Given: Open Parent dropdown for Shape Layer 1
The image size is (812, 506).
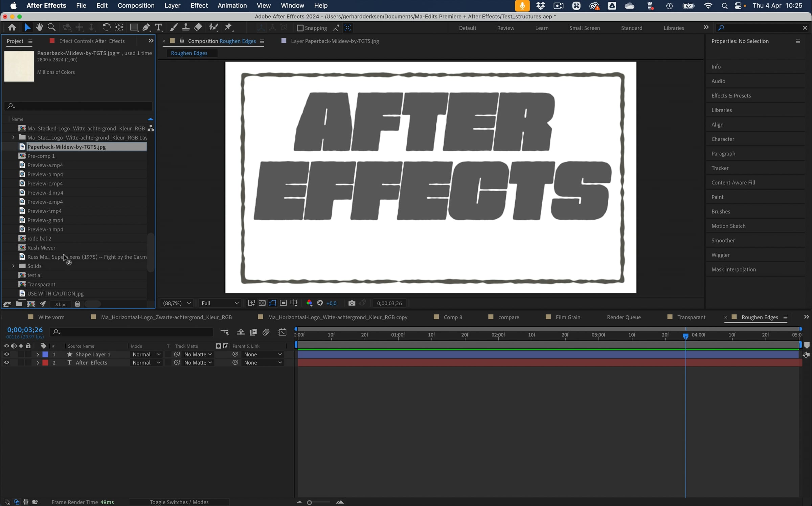Looking at the screenshot, I should coord(263,354).
